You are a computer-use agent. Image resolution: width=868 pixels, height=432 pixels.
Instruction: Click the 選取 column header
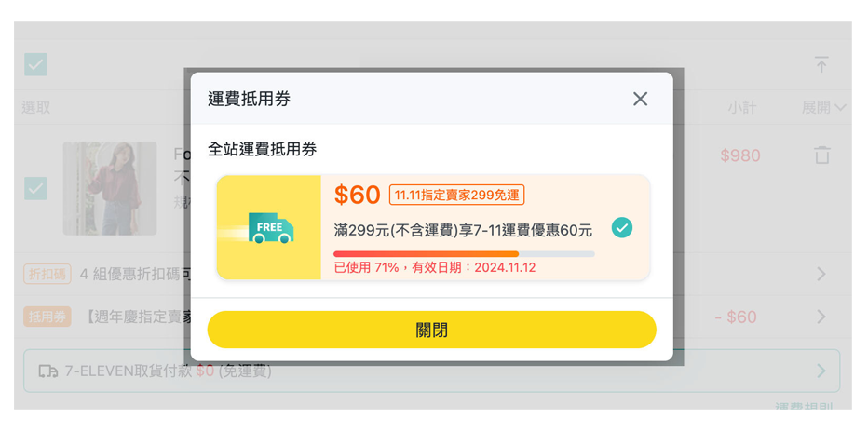point(37,108)
